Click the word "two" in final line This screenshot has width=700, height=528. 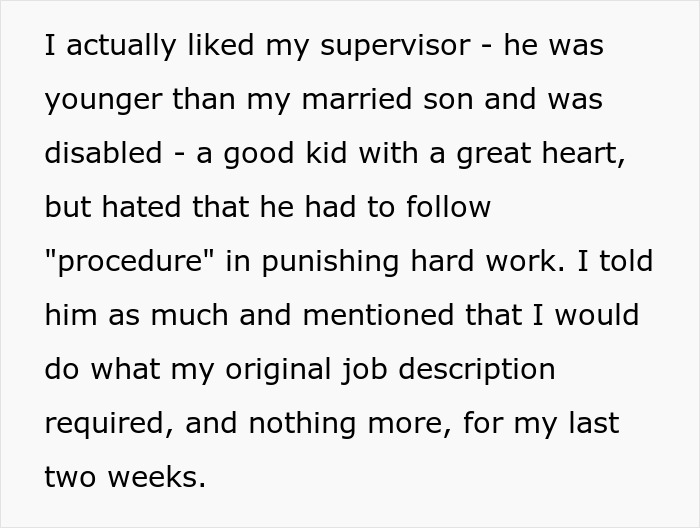point(70,477)
